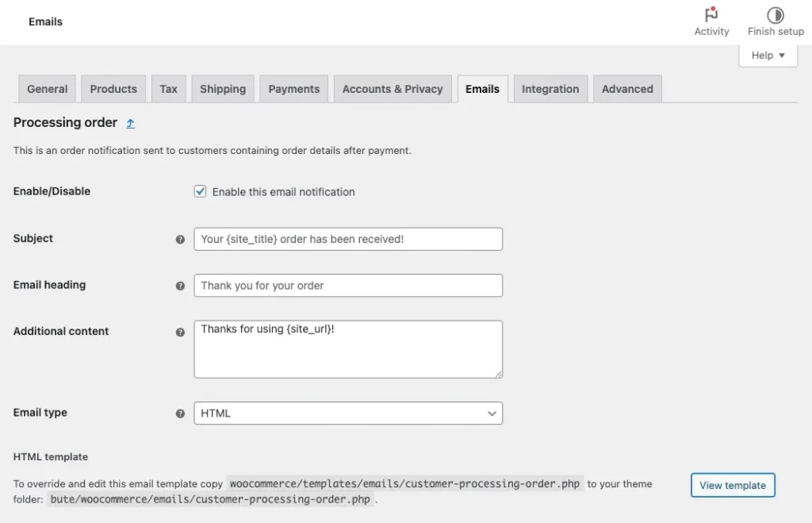Open the Accounts & Privacy tab
The width and height of the screenshot is (812, 523).
point(393,88)
